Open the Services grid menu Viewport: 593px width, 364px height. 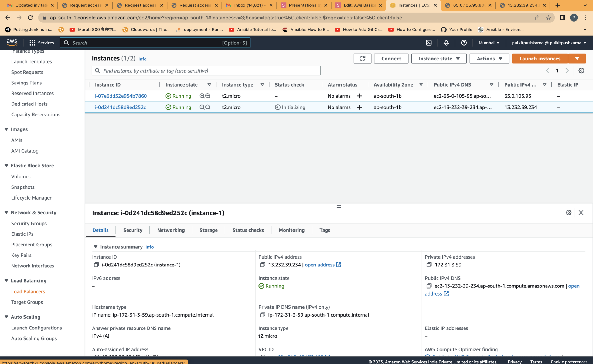click(32, 43)
